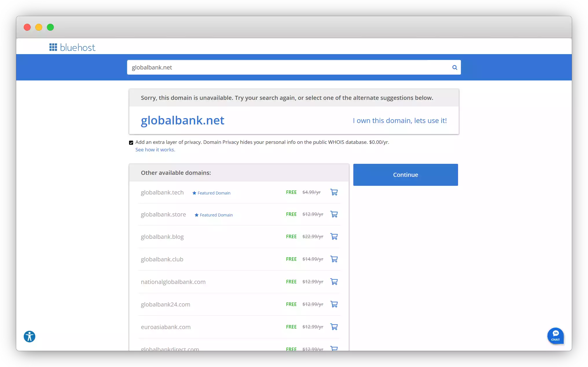Click FREE label in the euroasiabank.com row
Image resolution: width=588 pixels, height=367 pixels.
click(291, 327)
